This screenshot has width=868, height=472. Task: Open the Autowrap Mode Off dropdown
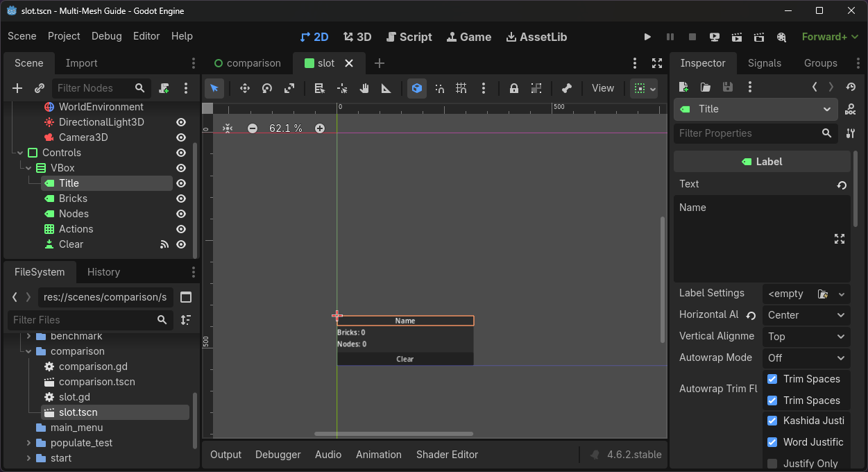[x=806, y=358]
